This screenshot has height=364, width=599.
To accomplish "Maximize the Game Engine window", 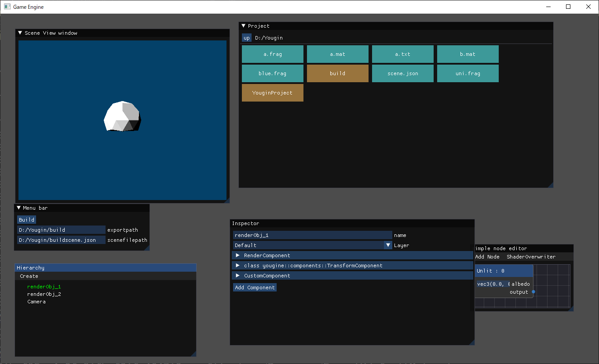I will click(x=568, y=7).
